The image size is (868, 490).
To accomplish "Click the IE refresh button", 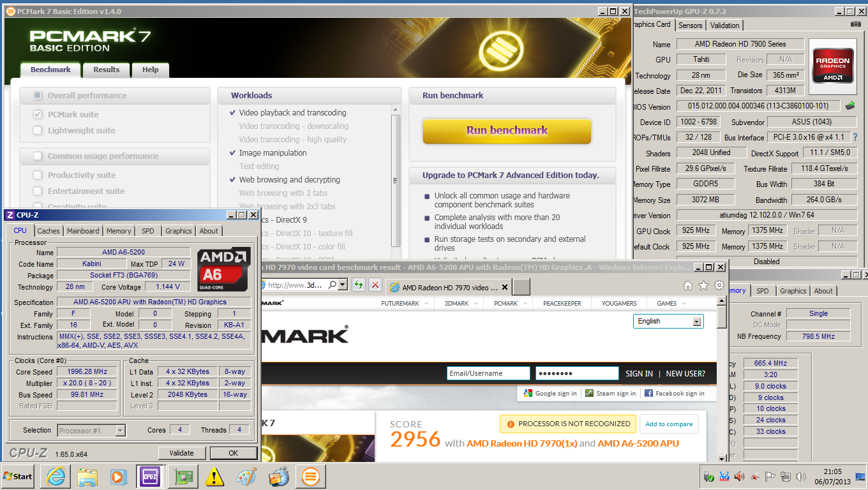I will (359, 285).
